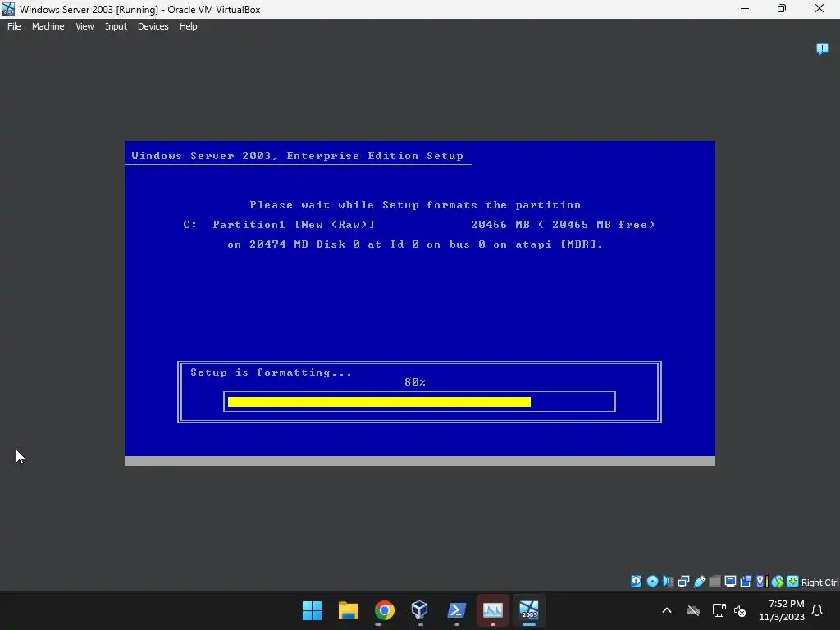Open the Devices menu
Image resolution: width=840 pixels, height=630 pixels.
coord(153,26)
